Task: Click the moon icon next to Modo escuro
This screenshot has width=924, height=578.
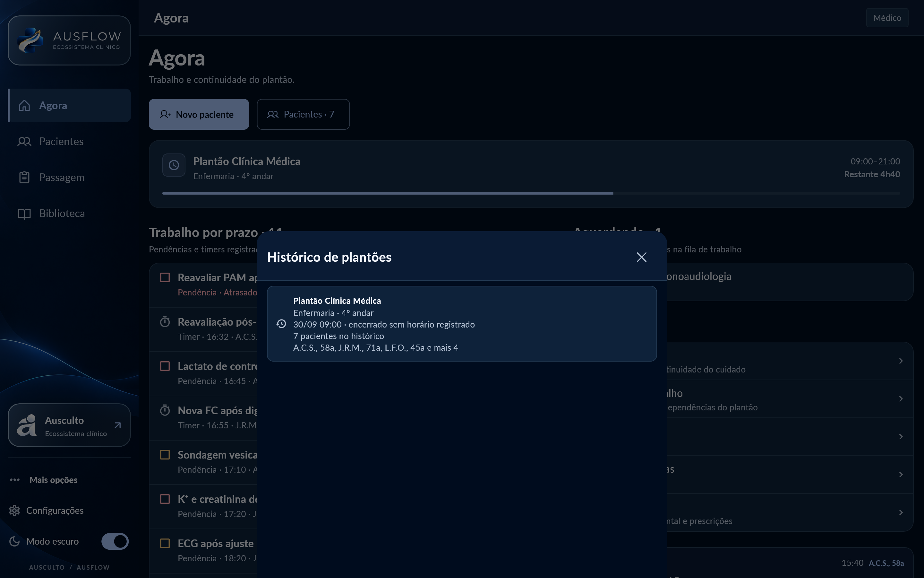Action: 14,541
